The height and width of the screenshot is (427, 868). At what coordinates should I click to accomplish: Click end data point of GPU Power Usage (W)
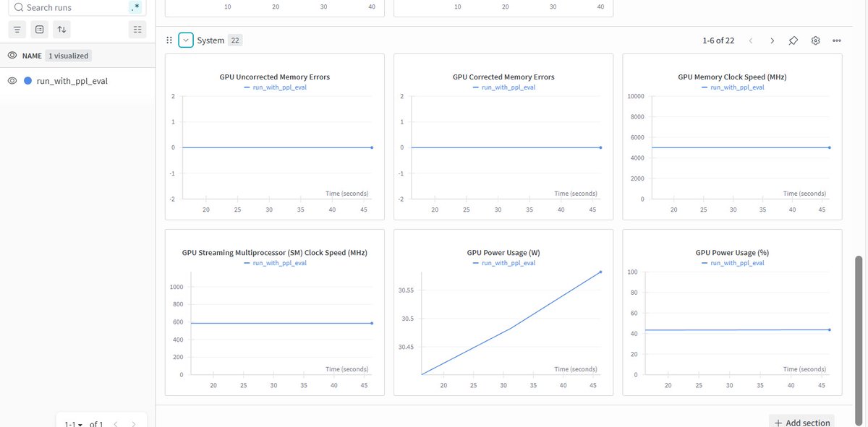click(x=600, y=272)
